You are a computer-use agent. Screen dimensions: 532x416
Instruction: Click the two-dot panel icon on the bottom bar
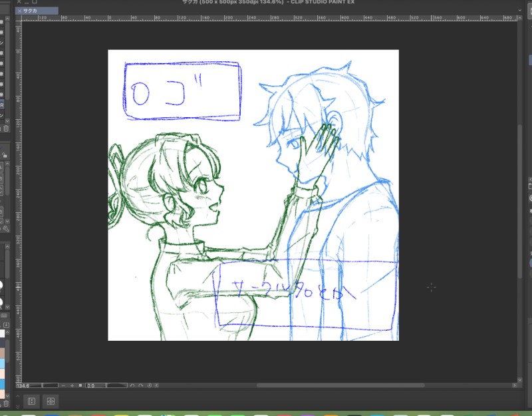31,401
